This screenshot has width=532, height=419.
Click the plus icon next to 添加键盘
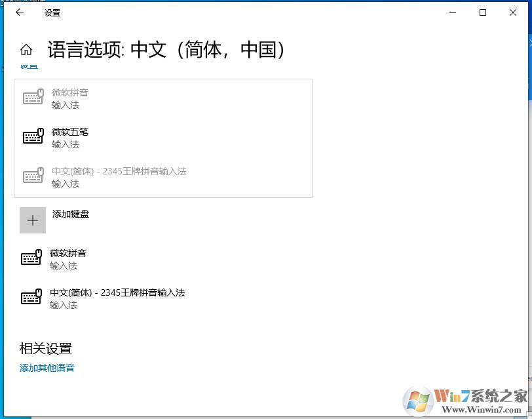[33, 220]
